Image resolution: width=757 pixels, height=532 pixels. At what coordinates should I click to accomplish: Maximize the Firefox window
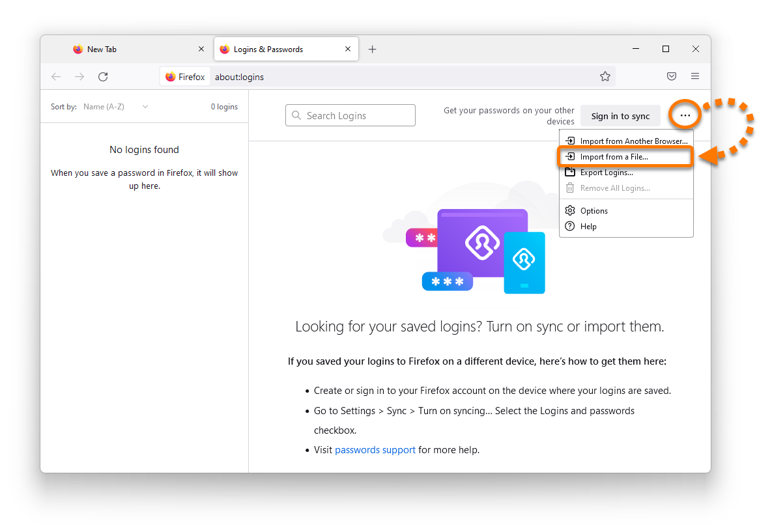666,49
